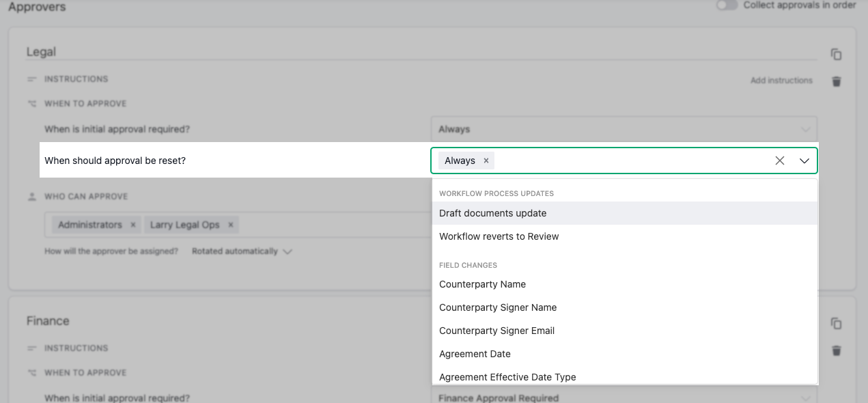The image size is (868, 403).
Task: Click Who Can Approve person icon
Action: click(x=31, y=197)
